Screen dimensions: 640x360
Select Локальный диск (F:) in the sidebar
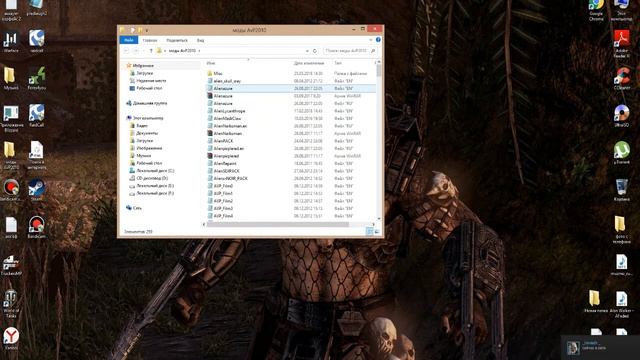point(155,193)
